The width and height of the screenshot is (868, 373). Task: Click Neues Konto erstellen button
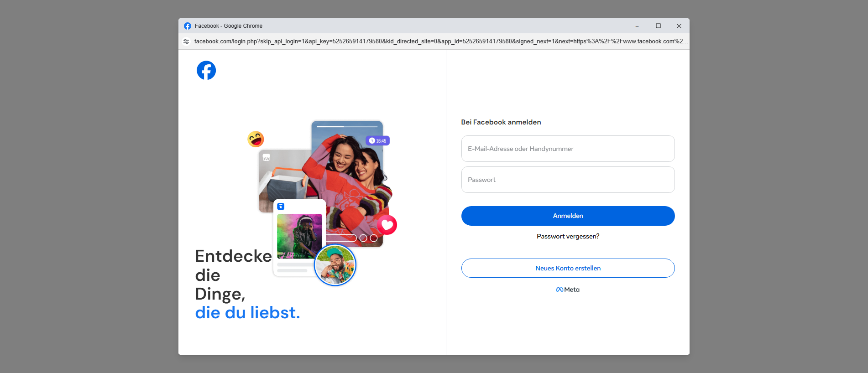(x=568, y=268)
